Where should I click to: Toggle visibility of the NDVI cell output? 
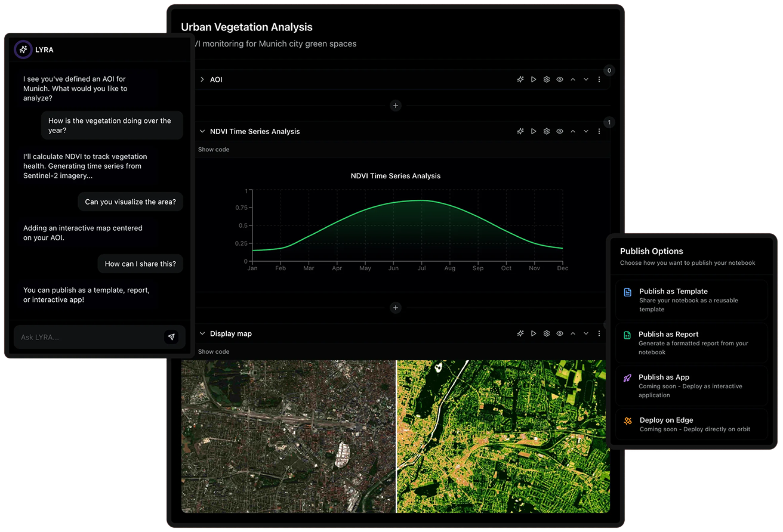click(559, 131)
